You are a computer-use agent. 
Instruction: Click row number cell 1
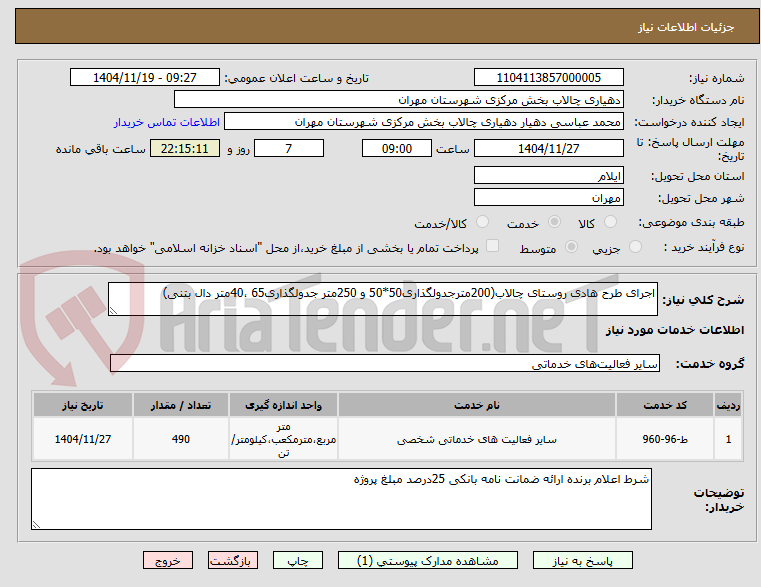(728, 439)
